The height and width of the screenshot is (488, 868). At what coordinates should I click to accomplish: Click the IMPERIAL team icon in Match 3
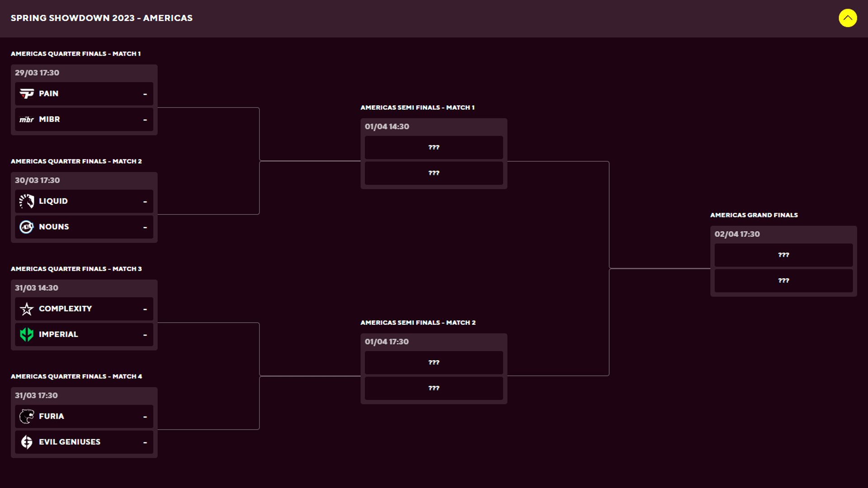(x=26, y=334)
